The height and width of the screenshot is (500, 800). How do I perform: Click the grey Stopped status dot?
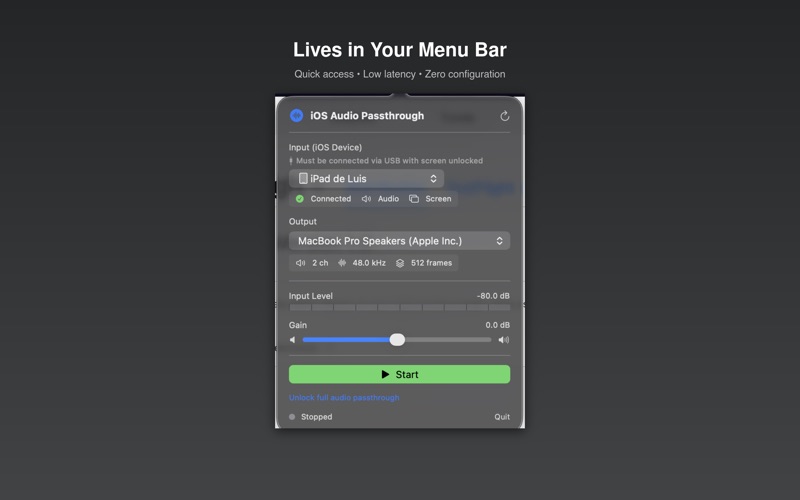[292, 417]
